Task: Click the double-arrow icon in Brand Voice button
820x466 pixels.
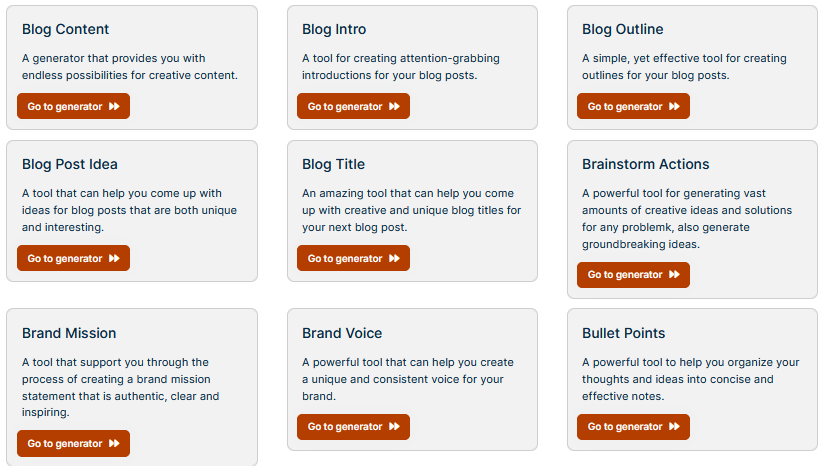Action: 394,427
